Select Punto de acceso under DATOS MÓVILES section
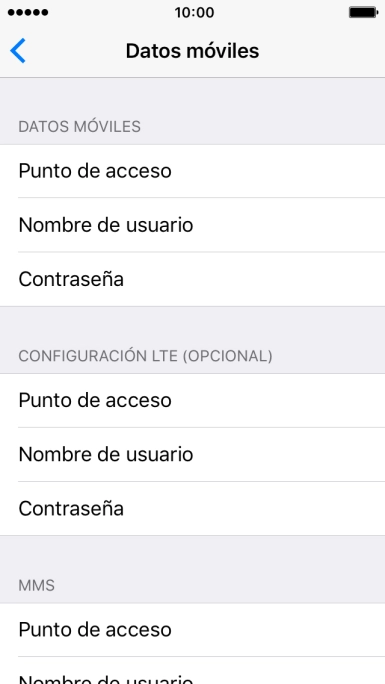Screen dimensions: 385x684 pyautogui.click(x=192, y=171)
